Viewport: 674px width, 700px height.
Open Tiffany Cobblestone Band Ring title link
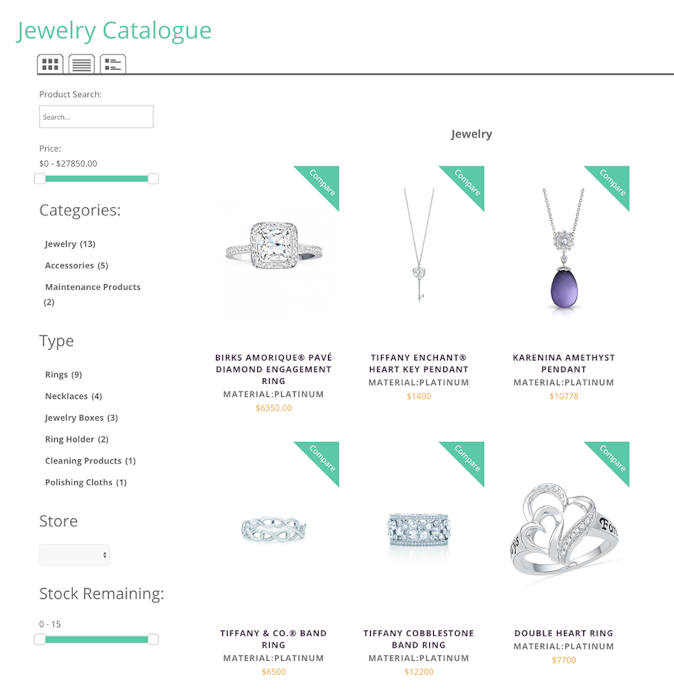point(418,639)
